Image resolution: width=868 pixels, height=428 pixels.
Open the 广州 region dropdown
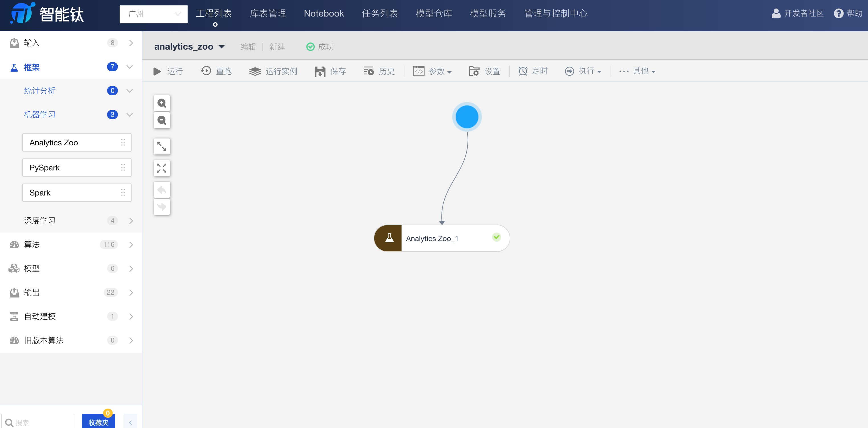(x=154, y=14)
